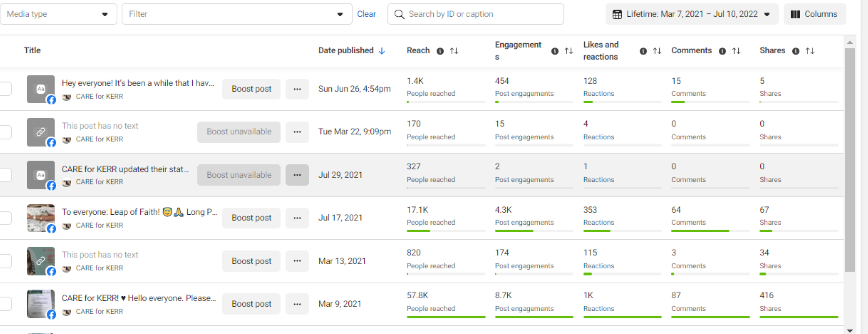Click the Engagements sort arrows icon
868x334 pixels.
(568, 51)
